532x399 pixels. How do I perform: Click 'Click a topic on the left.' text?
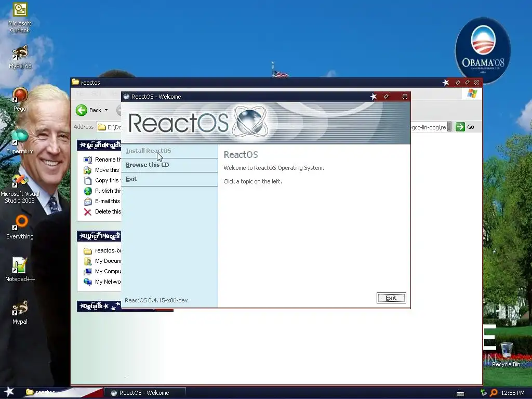(253, 181)
